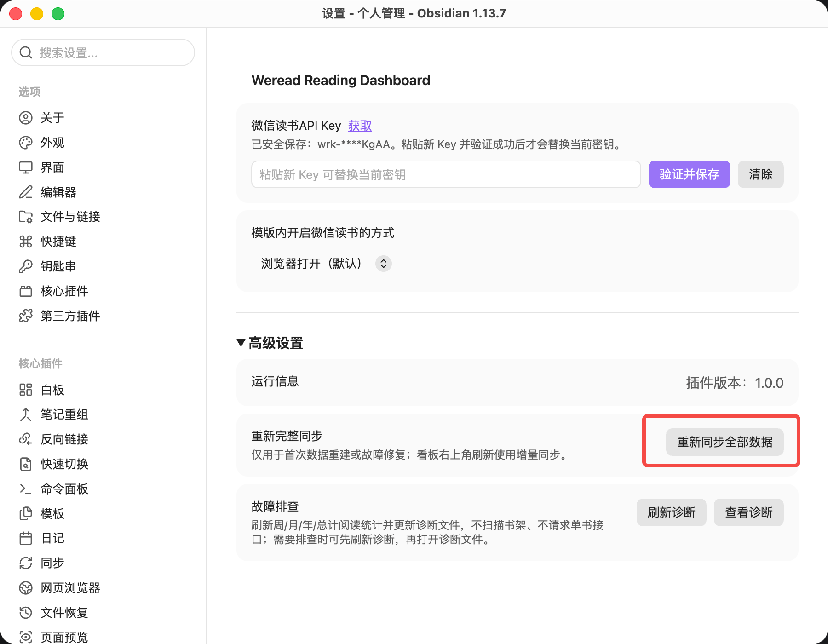Click the 钥匙串 key icon
The image size is (828, 644).
point(26,266)
